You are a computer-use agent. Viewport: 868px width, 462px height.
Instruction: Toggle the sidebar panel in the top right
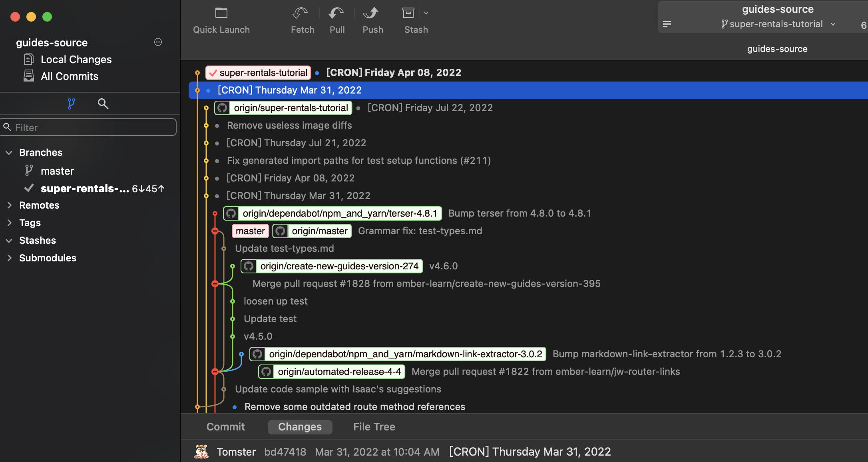(667, 24)
